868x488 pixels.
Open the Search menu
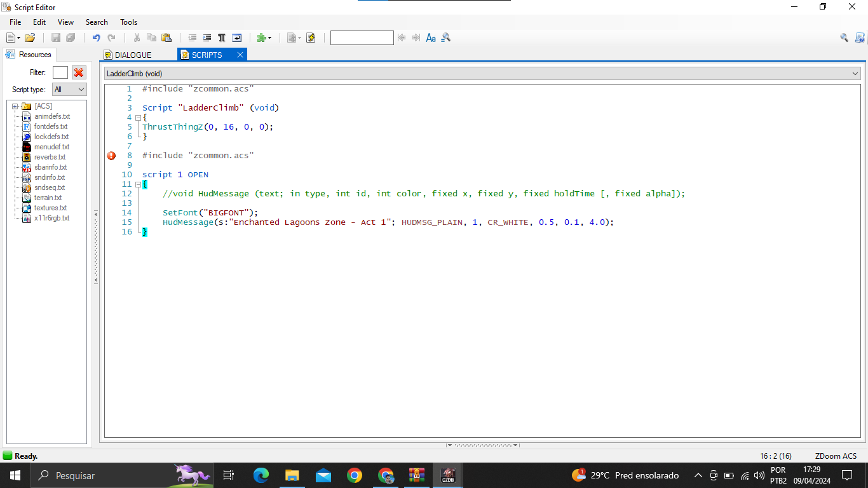point(97,22)
